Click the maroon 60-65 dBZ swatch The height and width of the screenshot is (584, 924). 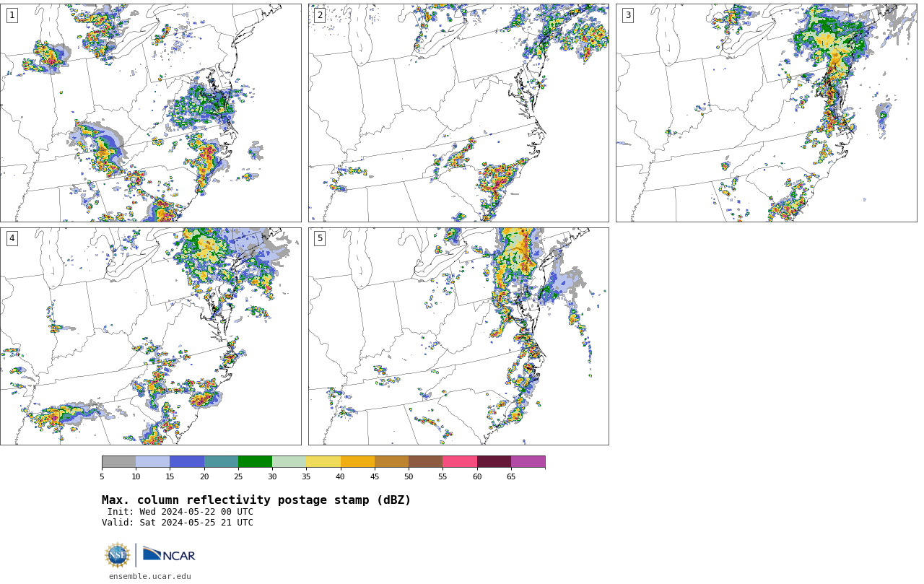494,462
